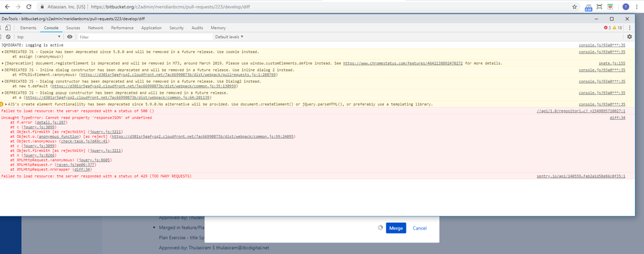The height and width of the screenshot is (254, 644).
Task: Switch to the Memory tab
Action: tap(218, 28)
